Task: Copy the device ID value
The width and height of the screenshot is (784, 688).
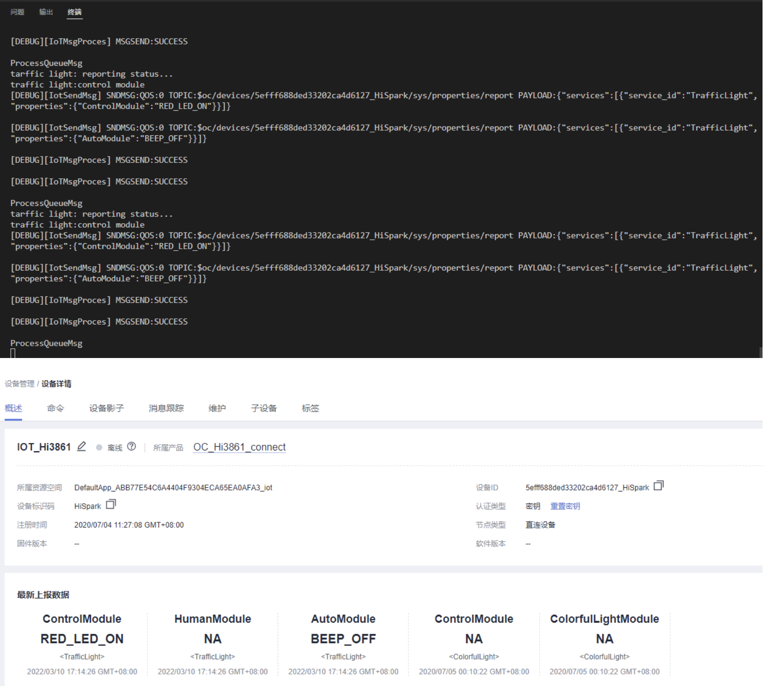Action: (x=658, y=486)
